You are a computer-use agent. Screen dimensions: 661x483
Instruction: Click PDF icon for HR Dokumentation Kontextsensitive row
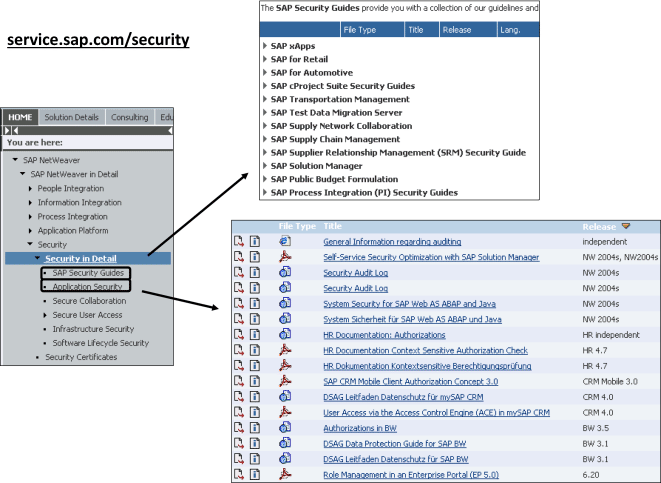[285, 365]
